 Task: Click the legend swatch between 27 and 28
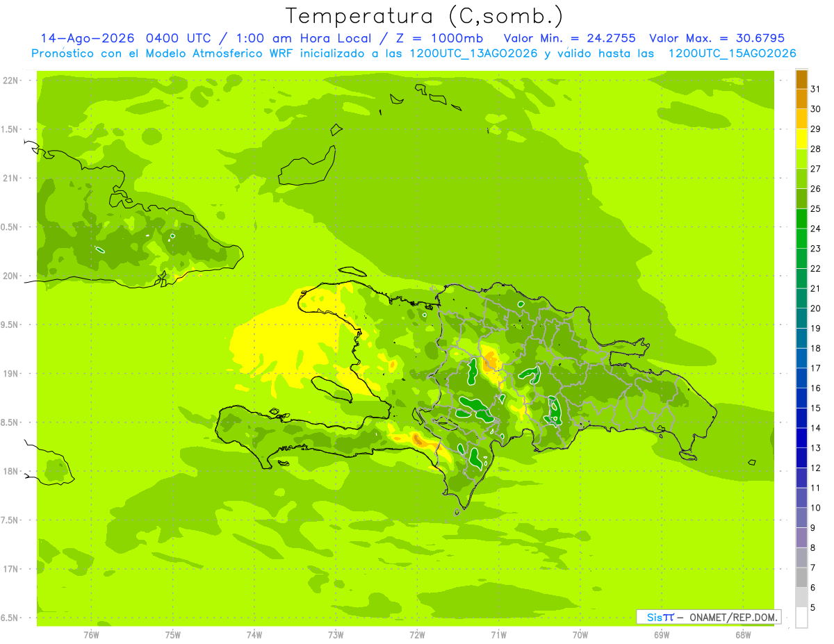coord(801,159)
